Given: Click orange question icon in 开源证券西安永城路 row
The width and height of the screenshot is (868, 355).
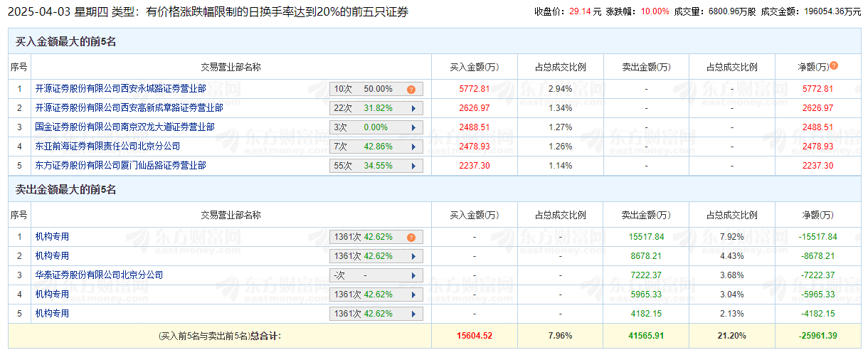Looking at the screenshot, I should click(411, 90).
